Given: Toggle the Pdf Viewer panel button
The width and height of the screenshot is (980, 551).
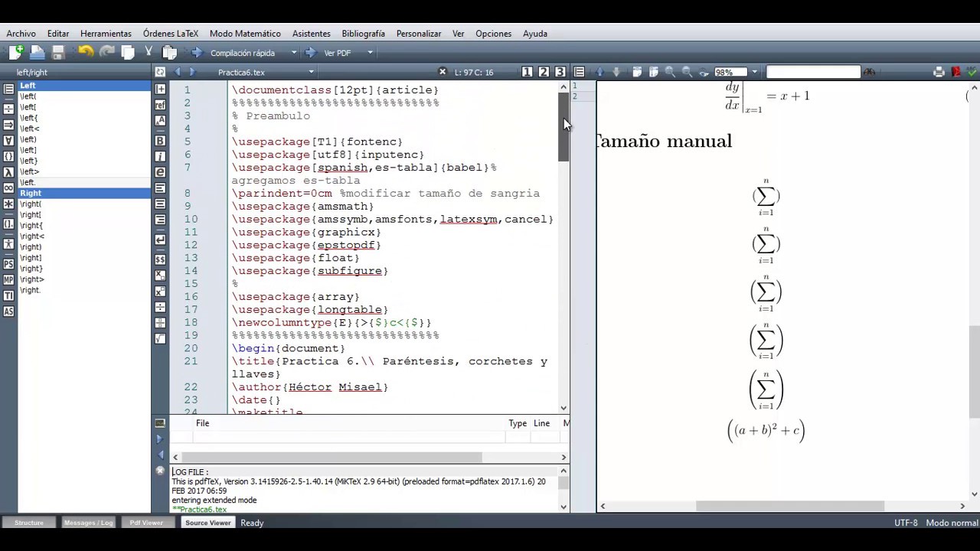Looking at the screenshot, I should click(146, 523).
